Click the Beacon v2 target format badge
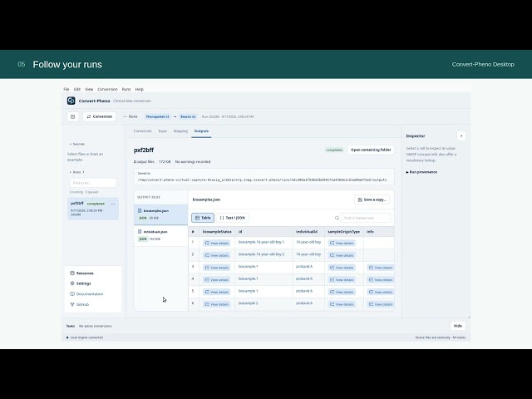532x399 pixels. (x=188, y=116)
